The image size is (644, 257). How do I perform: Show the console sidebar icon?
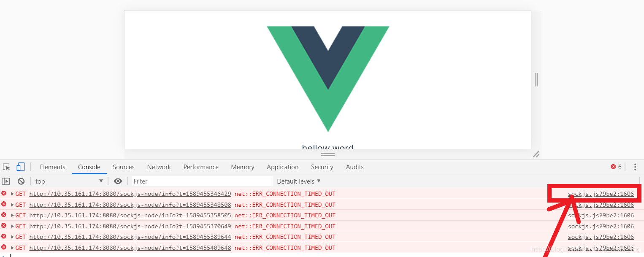[x=6, y=181]
